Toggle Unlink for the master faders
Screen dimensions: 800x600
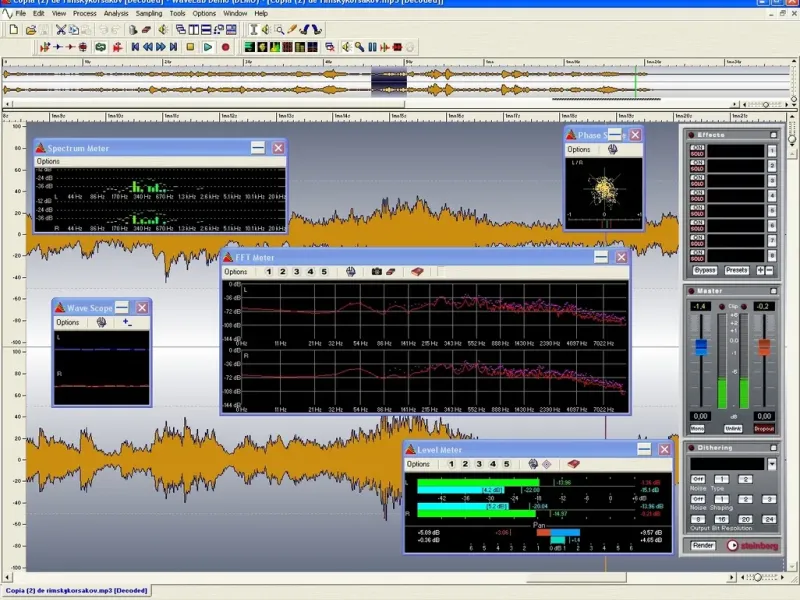(732, 428)
